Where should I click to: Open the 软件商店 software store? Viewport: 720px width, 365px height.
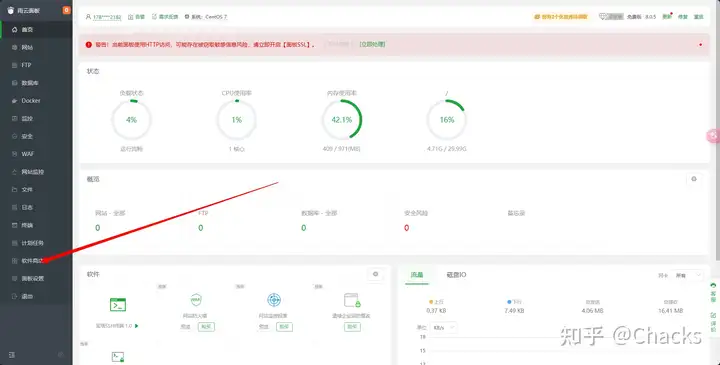click(x=36, y=261)
